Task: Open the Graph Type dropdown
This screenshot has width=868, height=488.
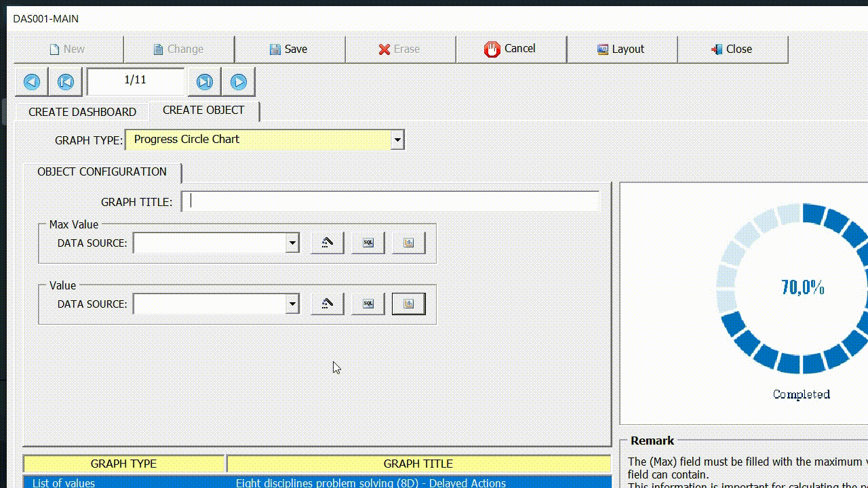Action: coord(397,139)
